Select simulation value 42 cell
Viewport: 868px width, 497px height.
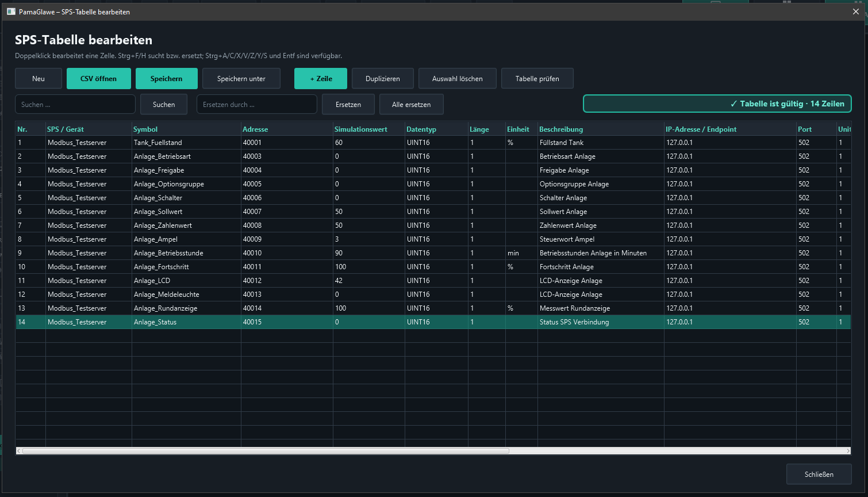pos(369,281)
